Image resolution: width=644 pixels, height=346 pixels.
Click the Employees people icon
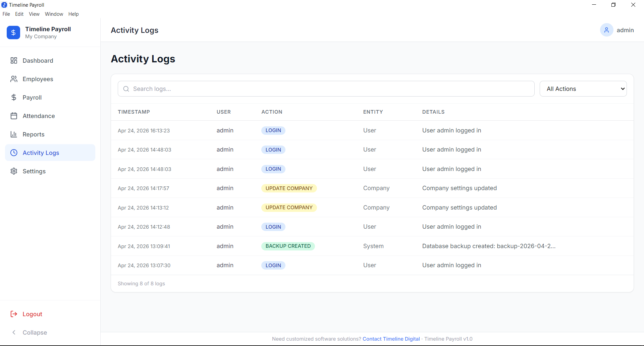click(x=14, y=79)
